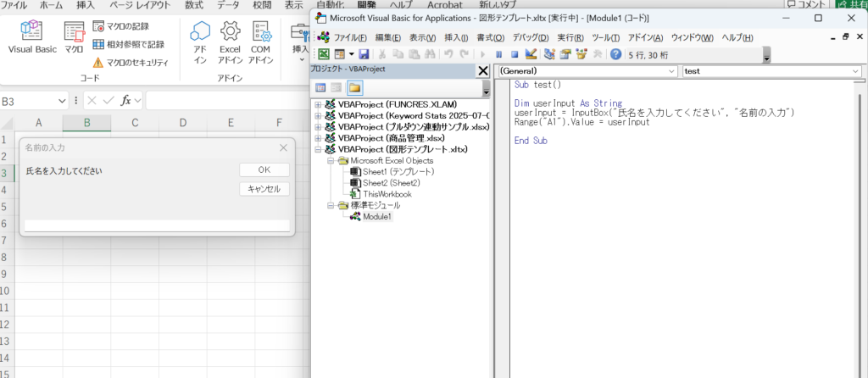Screen dimensions: 868x378
Task: Save the project with the floppy disk icon
Action: click(364, 54)
